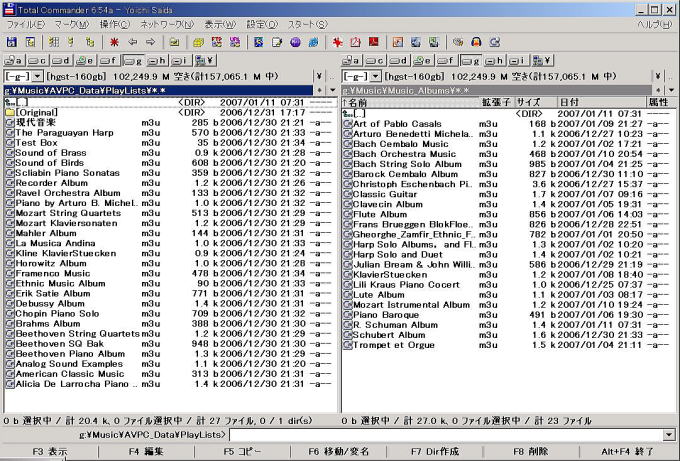Click the URL toolbar icon

[235, 42]
